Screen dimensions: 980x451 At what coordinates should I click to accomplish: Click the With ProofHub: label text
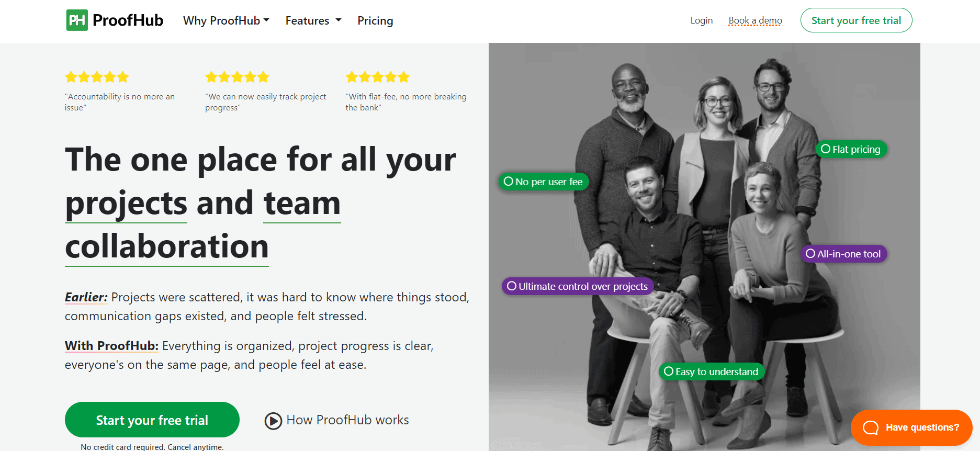111,346
